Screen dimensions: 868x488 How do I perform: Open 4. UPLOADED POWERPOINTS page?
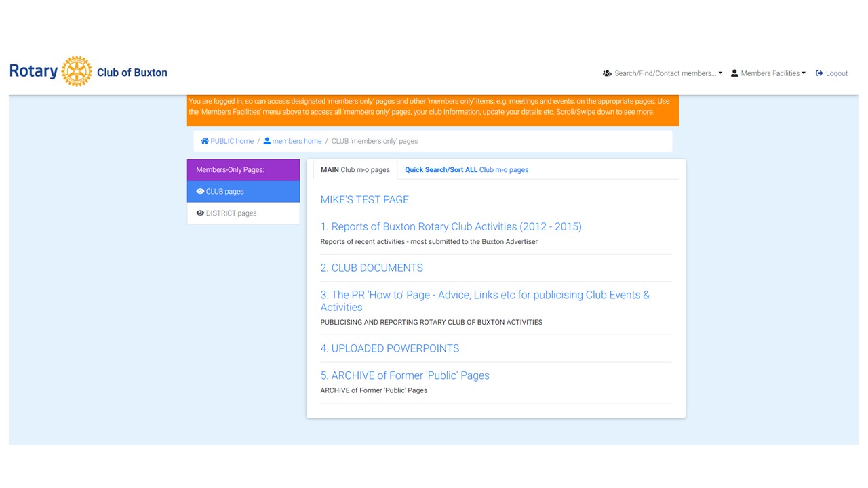[390, 348]
